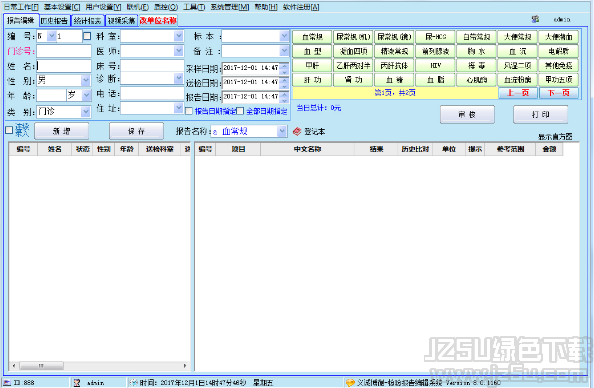Select the 丙肝抗体 test button
594x388 pixels.
pyautogui.click(x=394, y=66)
